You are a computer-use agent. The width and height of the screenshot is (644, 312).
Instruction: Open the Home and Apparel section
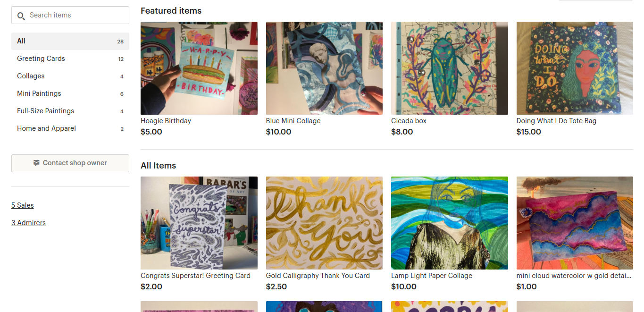click(x=46, y=128)
